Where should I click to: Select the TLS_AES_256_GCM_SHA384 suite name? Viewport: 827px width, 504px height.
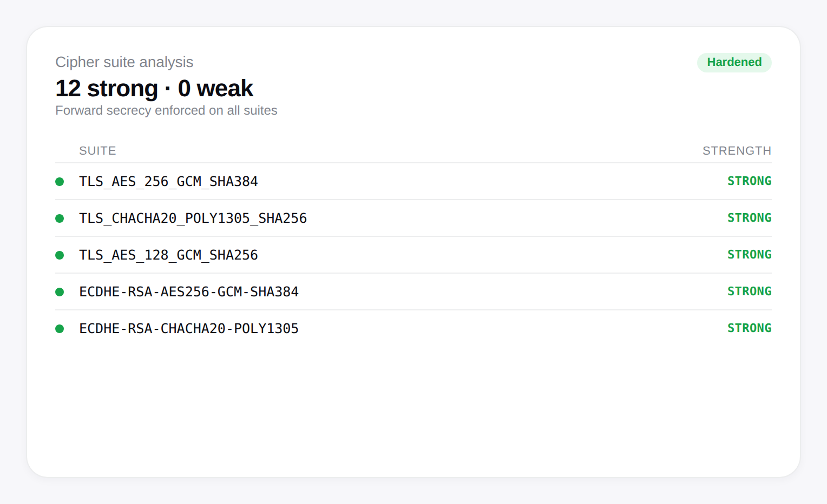pos(168,182)
